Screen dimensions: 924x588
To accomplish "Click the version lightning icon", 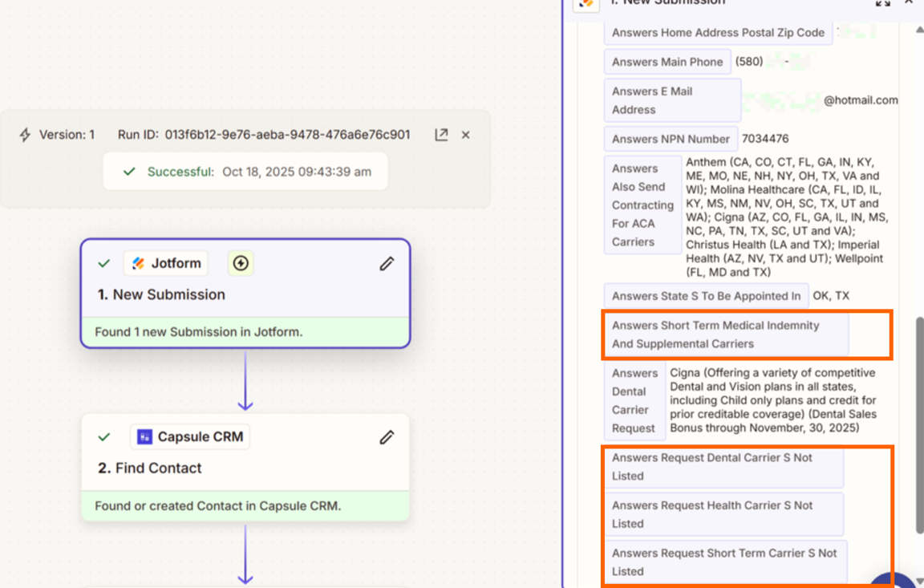I will [x=25, y=135].
